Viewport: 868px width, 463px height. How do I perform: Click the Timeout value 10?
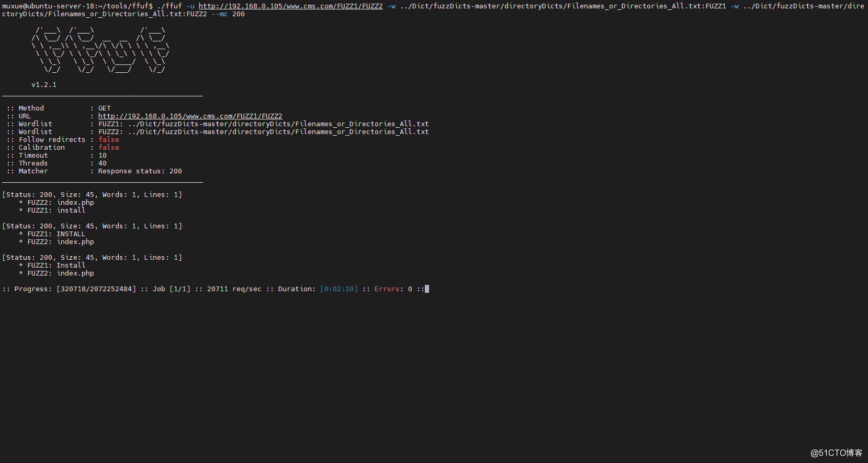103,156
